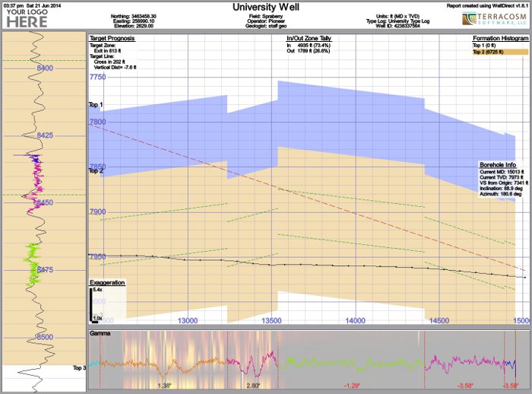Click the Operator: Pioneer line

pos(266,21)
